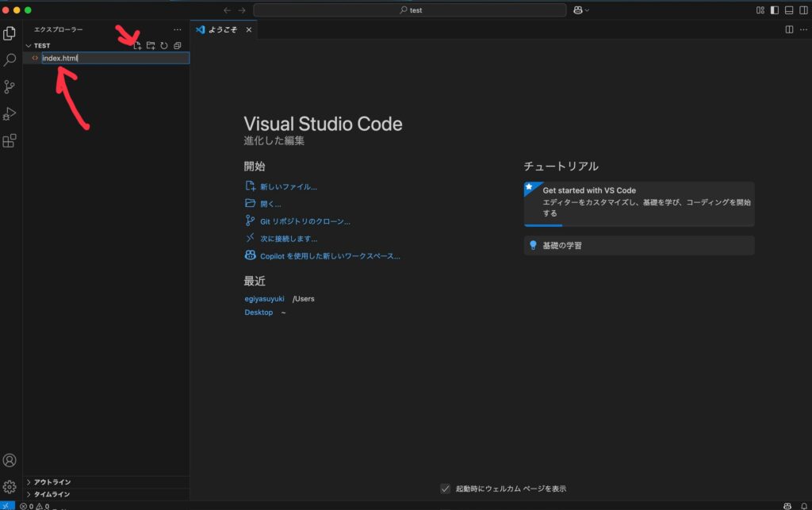Open the Source Control view

[10, 87]
